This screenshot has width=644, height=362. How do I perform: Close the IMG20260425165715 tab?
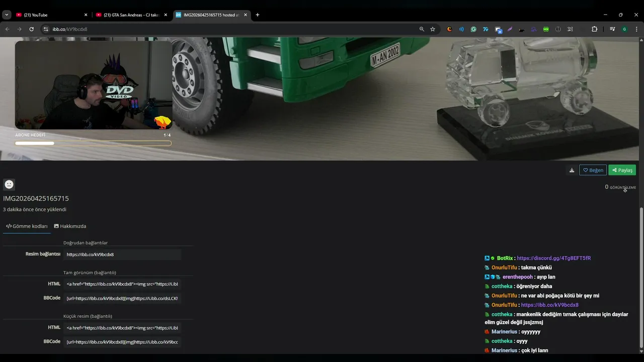click(246, 15)
